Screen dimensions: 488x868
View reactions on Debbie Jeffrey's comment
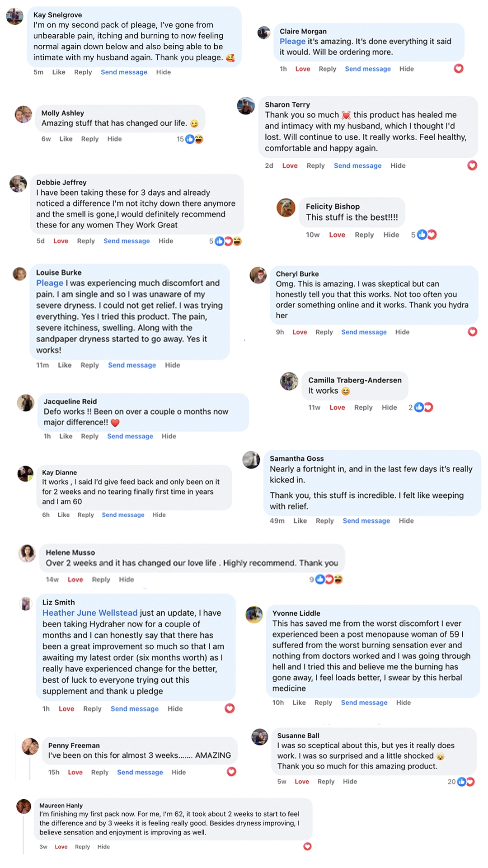tap(228, 241)
